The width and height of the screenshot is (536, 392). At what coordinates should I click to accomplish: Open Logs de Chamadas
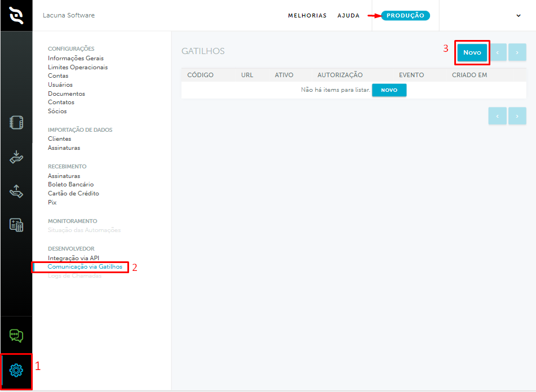click(x=74, y=275)
